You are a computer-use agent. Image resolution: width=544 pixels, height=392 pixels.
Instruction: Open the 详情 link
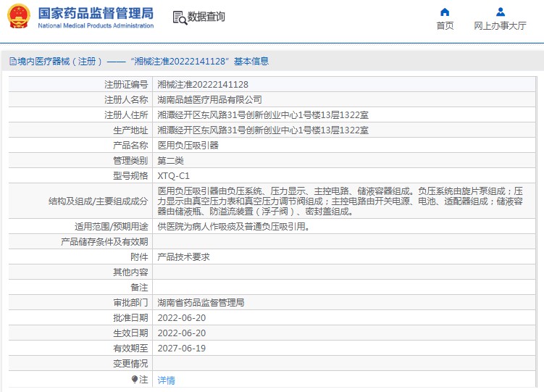coord(166,380)
